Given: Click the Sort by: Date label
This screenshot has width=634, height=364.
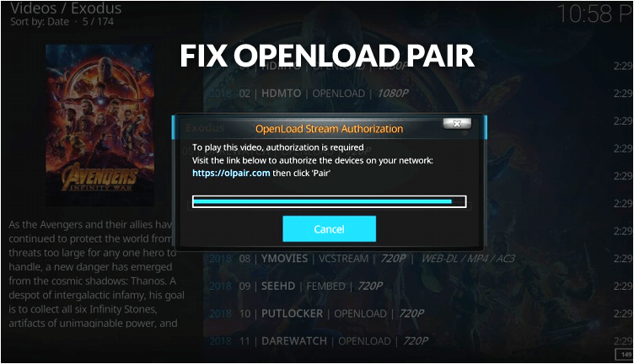Looking at the screenshot, I should point(40,22).
